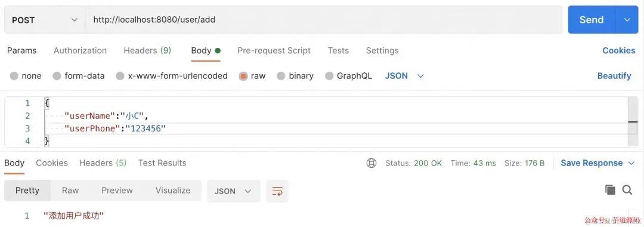Viewport: 644px width, 227px height.
Task: Open the request body JSON format dropdown
Action: pyautogui.click(x=404, y=76)
